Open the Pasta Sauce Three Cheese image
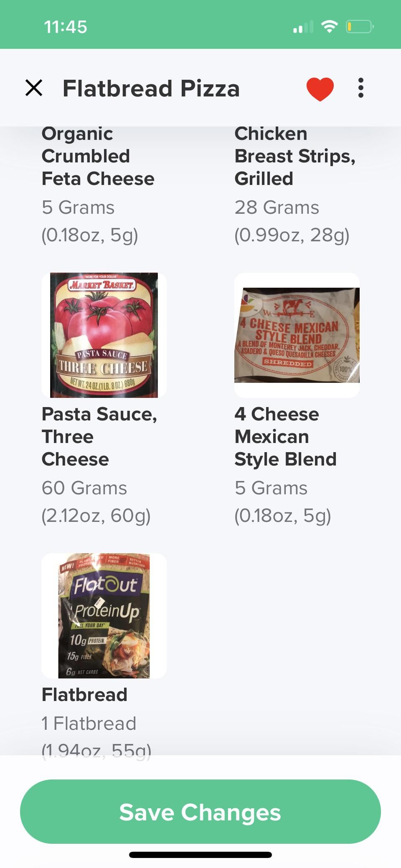The width and height of the screenshot is (401, 868). tap(104, 335)
